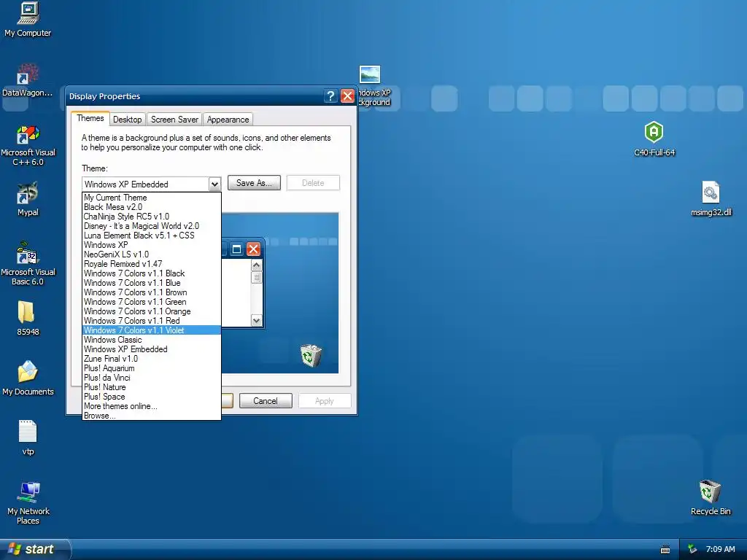Choose Plus! Nature theme
The width and height of the screenshot is (747, 560).
[152, 387]
